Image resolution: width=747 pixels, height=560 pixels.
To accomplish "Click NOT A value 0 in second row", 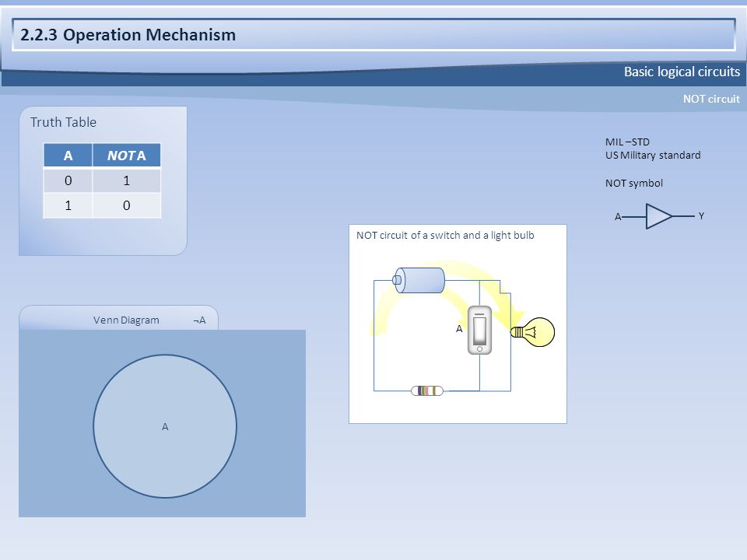I will (127, 205).
